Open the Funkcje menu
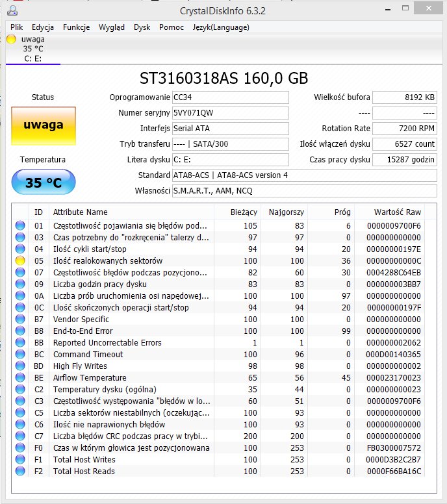 pos(76,27)
